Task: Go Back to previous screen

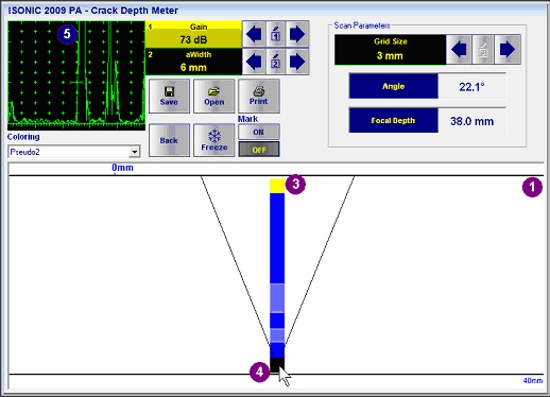Action: tap(169, 140)
